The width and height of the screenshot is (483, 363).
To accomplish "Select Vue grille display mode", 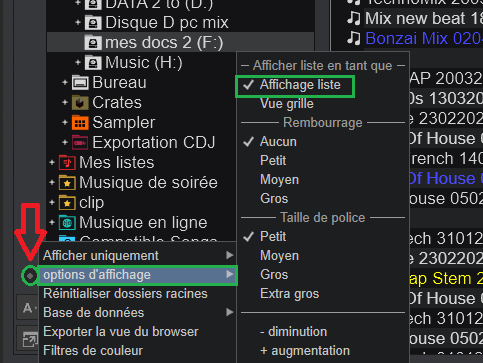I will click(287, 104).
